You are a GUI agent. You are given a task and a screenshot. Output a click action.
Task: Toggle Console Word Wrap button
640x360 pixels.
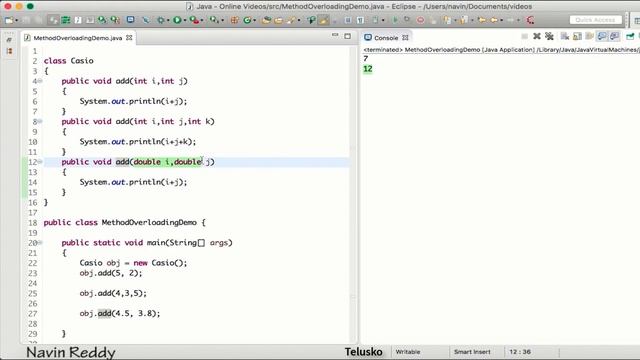click(x=589, y=37)
